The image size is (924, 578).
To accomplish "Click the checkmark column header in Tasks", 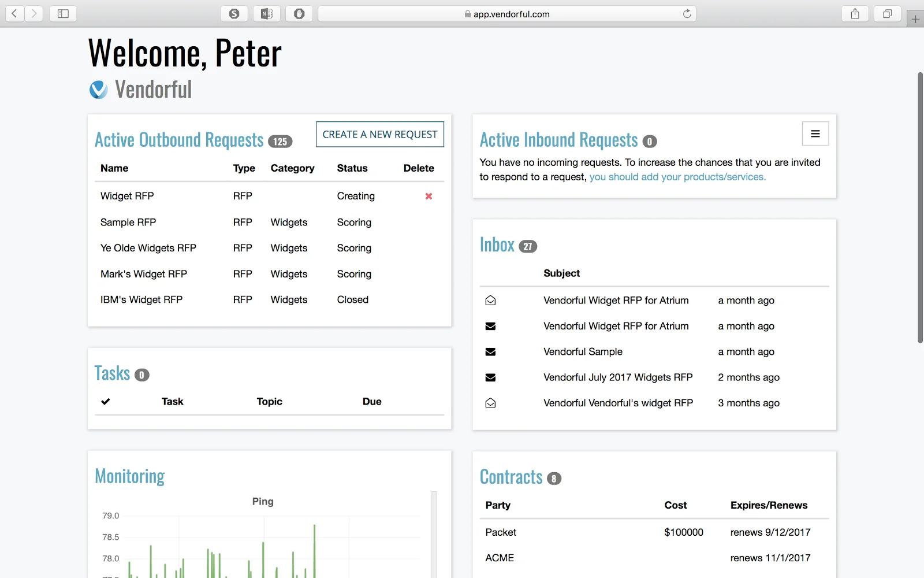I will click(x=105, y=401).
